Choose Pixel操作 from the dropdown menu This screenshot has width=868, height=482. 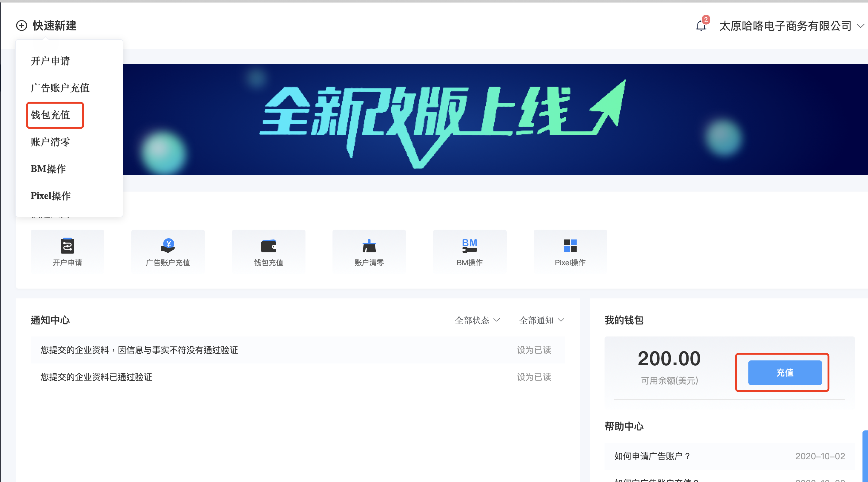[x=51, y=196]
